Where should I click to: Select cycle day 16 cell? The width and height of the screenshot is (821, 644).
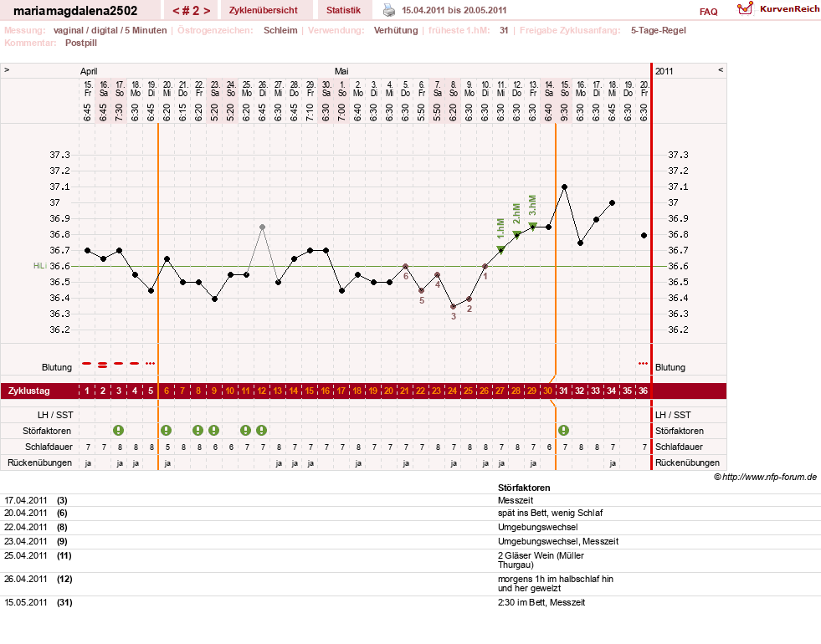[326, 391]
